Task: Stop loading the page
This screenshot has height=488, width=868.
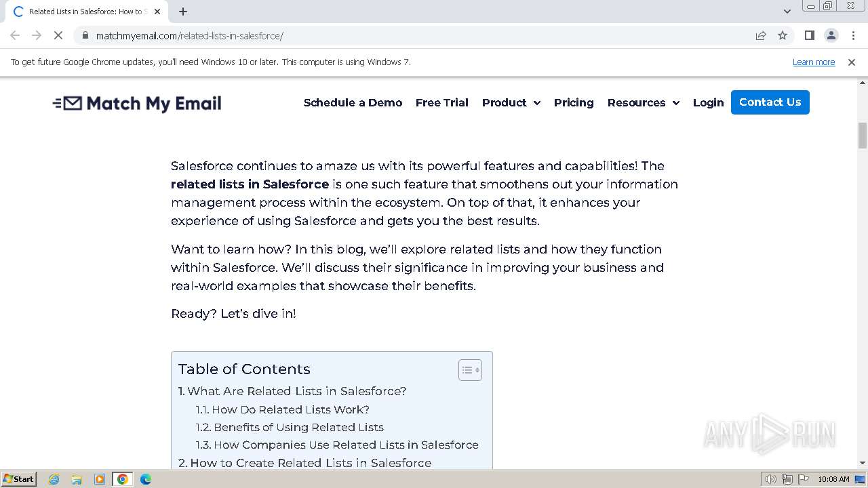Action: pyautogui.click(x=58, y=35)
